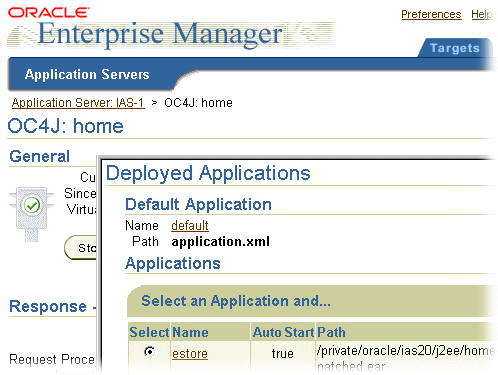Click the 'OC4J: home' breadcrumb text
Screen dimensions: 498x375
[x=198, y=103]
